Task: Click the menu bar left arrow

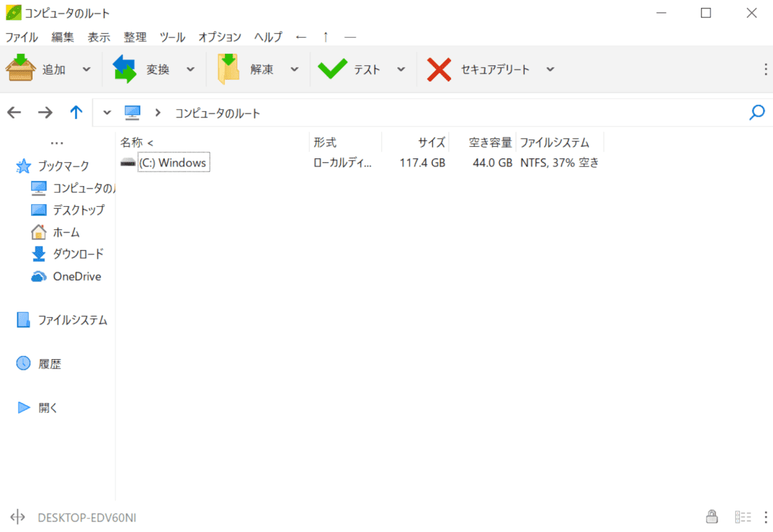Action: click(x=301, y=37)
